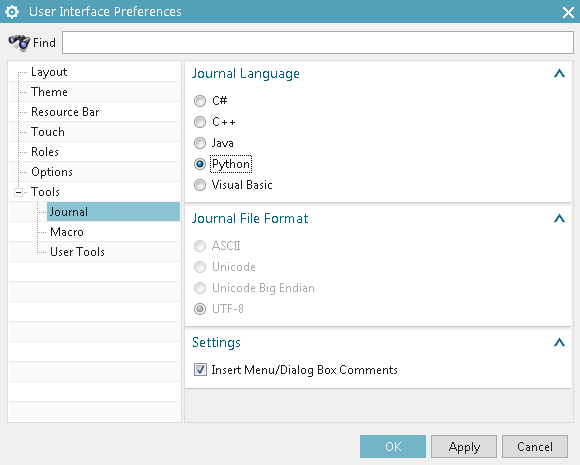Click the binoculars Find icon
The height and width of the screenshot is (465, 580).
[19, 43]
